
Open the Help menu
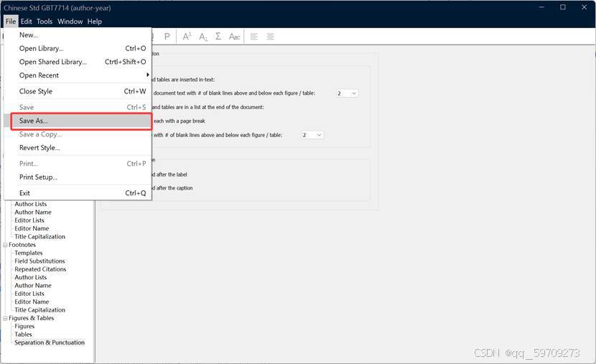95,22
